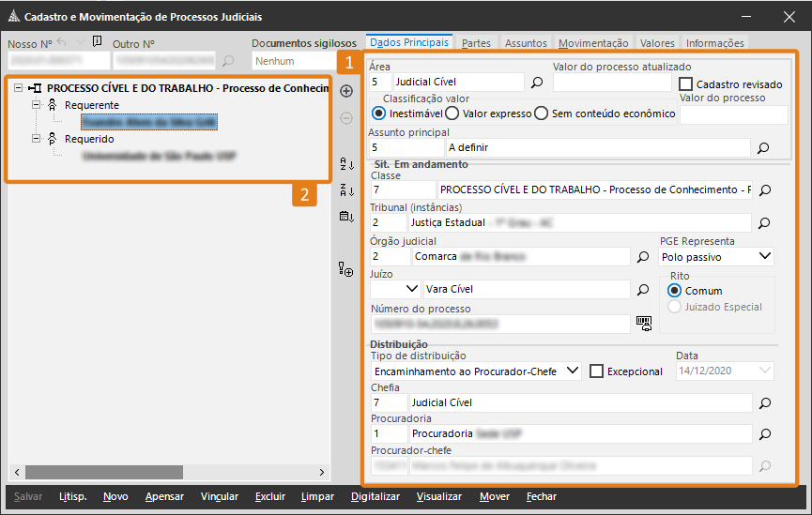The height and width of the screenshot is (515, 812).
Task: Choose Sem conteúdo econômico radio button
Action: click(x=541, y=114)
